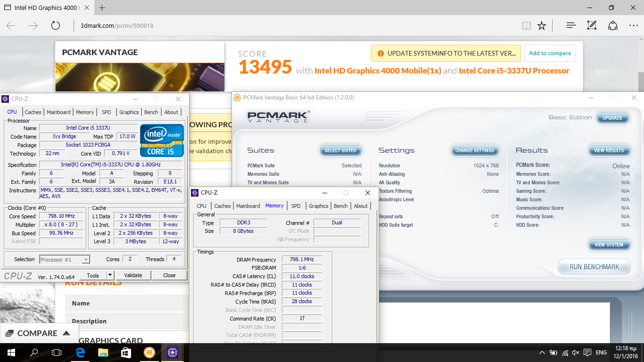Add page to favorites star
Image resolution: width=644 pixels, height=362 pixels.
542,26
